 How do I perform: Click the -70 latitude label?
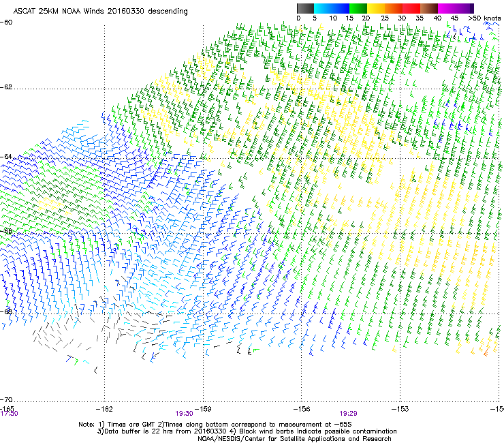pos(6,399)
